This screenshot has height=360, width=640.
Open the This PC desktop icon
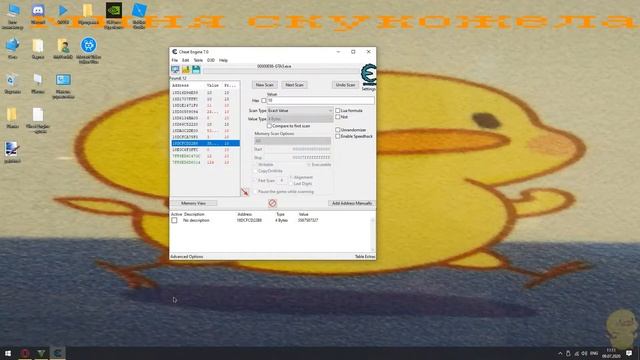pyautogui.click(x=12, y=16)
